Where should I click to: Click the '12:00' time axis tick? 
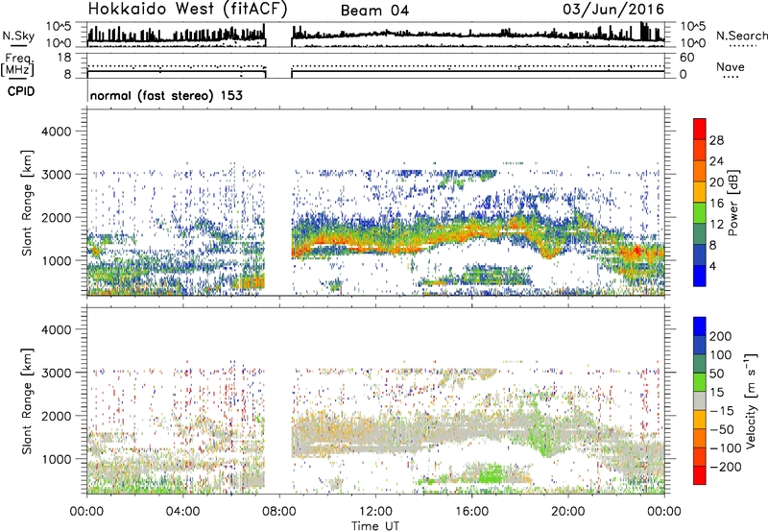pos(375,512)
